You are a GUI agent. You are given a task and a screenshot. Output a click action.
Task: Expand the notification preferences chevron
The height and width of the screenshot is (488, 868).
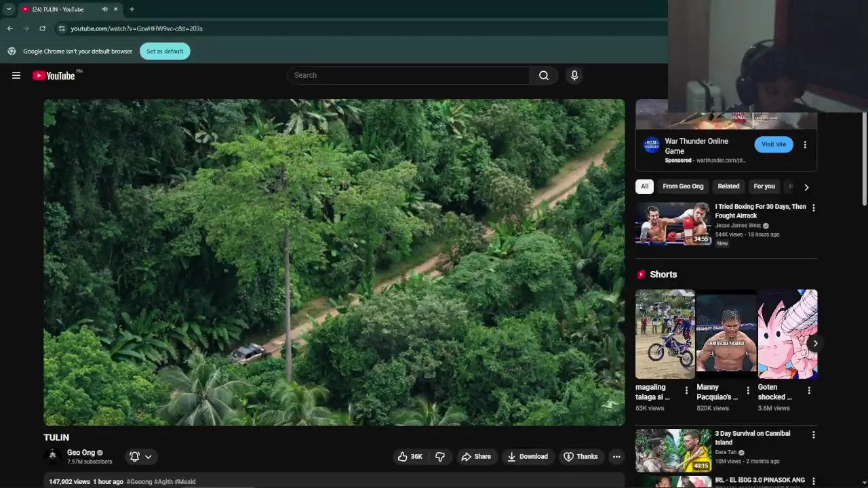pyautogui.click(x=148, y=457)
